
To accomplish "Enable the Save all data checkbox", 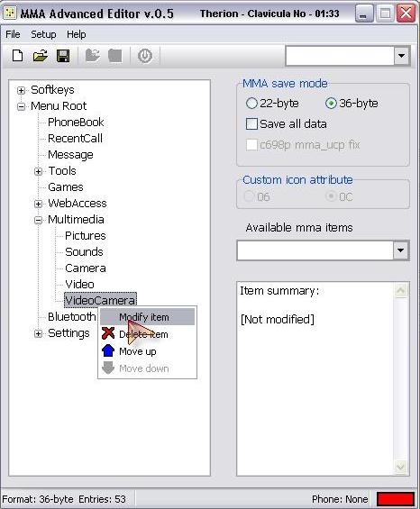I will pos(251,124).
